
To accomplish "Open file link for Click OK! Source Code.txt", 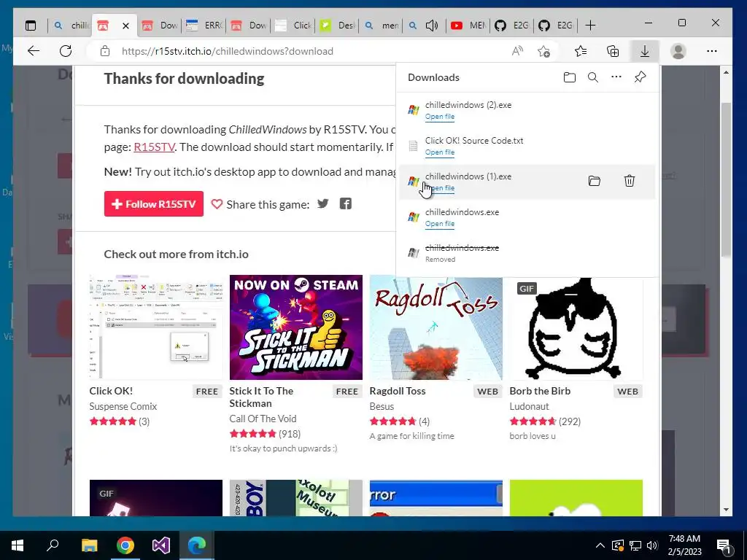I will pos(439,152).
